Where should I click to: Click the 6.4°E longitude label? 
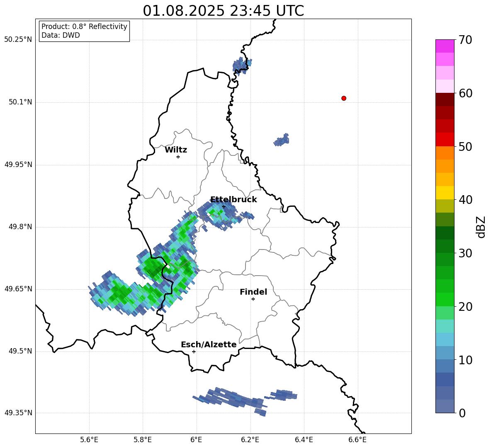tap(304, 440)
